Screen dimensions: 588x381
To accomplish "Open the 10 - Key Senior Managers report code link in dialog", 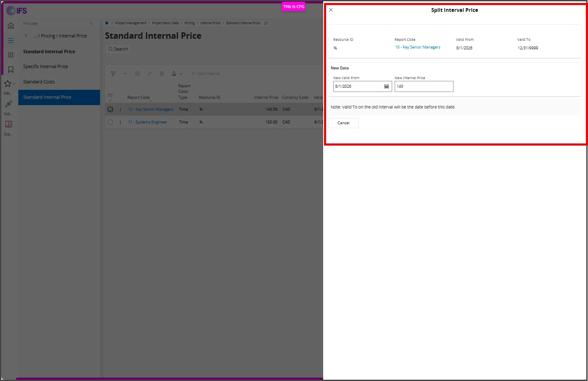I will [418, 47].
